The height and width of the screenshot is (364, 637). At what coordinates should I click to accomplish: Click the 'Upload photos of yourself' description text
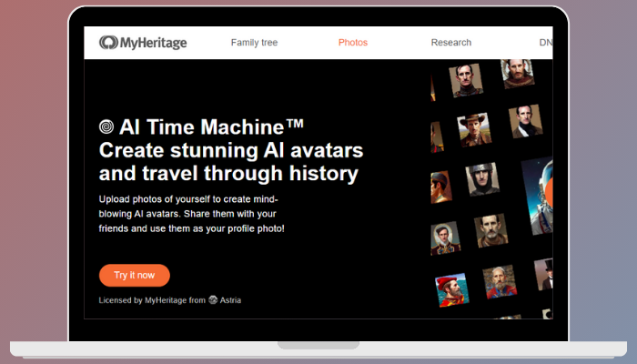(192, 214)
